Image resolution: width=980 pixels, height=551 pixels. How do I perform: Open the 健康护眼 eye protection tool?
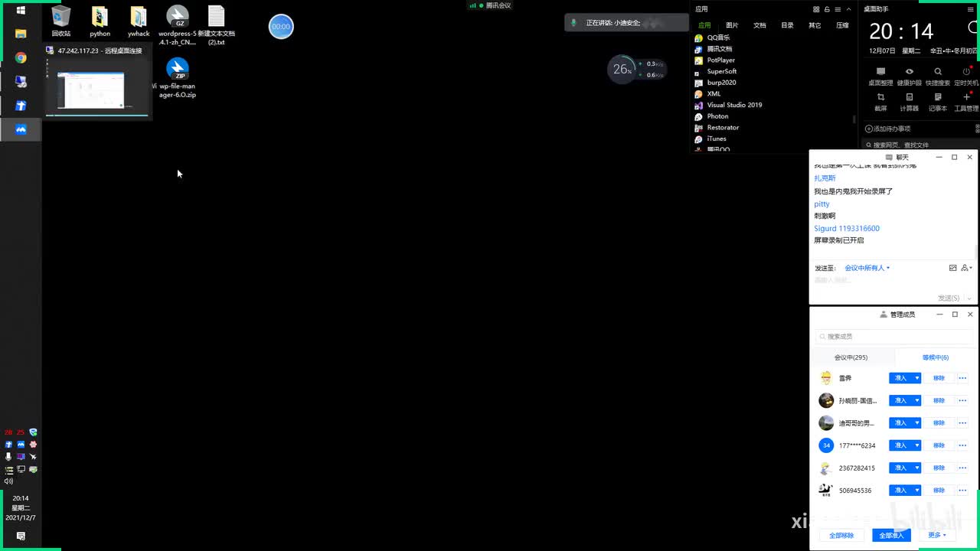pyautogui.click(x=909, y=77)
